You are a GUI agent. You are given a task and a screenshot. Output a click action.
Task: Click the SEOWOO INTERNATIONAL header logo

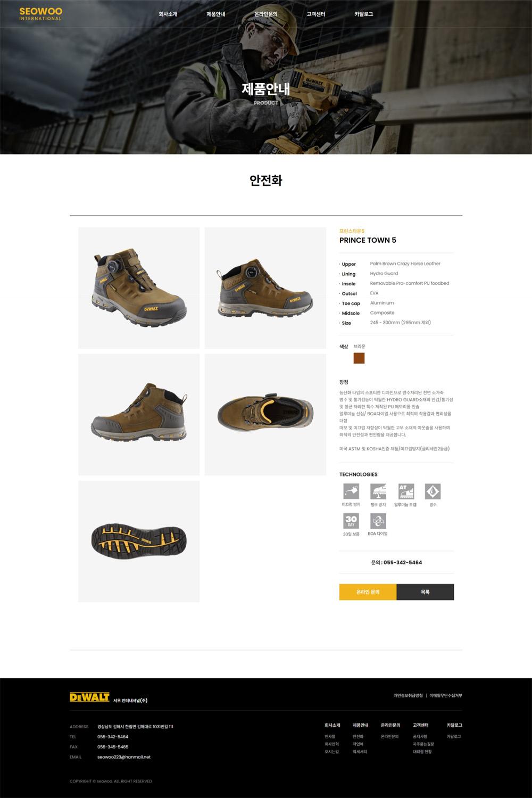[x=40, y=14]
